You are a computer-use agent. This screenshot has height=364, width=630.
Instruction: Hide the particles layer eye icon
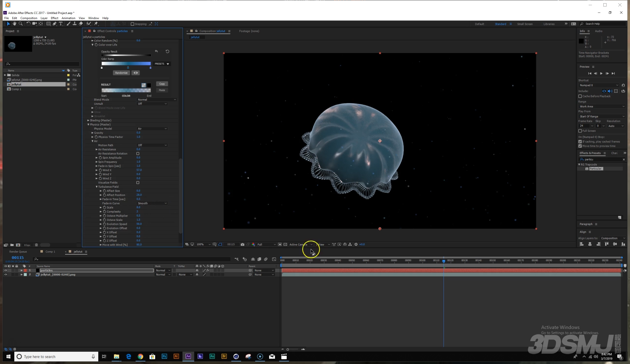pyautogui.click(x=6, y=270)
